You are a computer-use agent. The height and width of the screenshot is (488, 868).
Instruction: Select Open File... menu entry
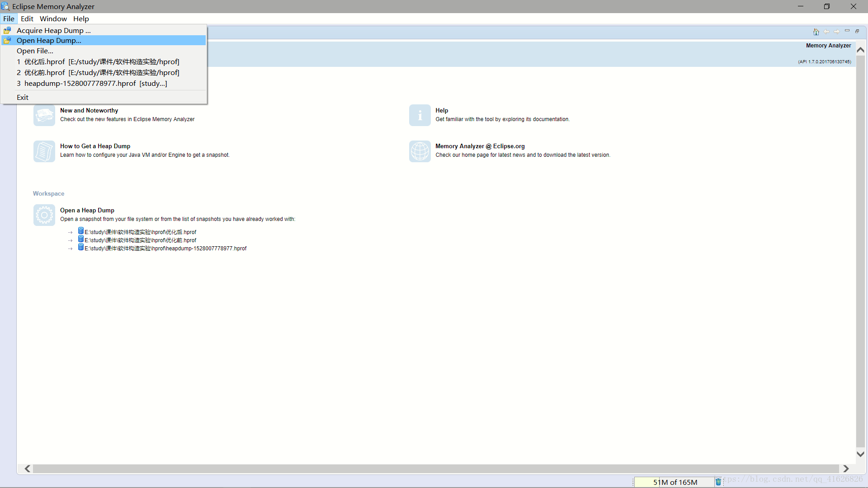click(x=104, y=51)
